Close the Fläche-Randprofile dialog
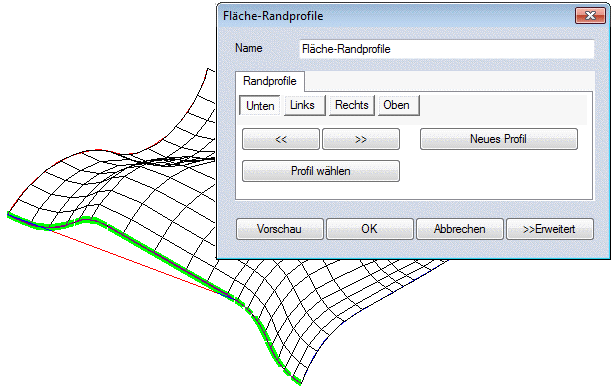Image resolution: width=613 pixels, height=390 pixels. coord(590,16)
